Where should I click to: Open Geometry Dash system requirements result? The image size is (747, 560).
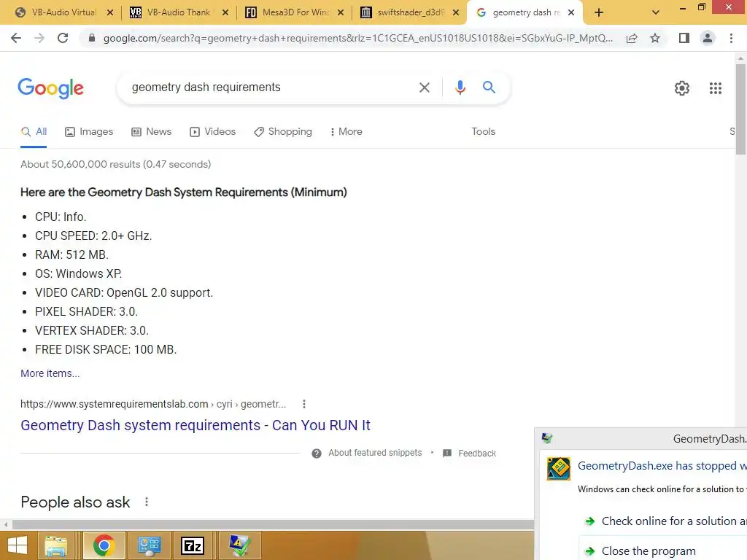[x=196, y=425]
